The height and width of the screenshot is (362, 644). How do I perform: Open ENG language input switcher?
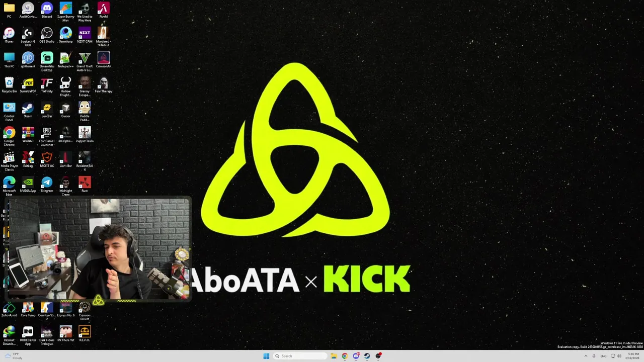coord(603,356)
